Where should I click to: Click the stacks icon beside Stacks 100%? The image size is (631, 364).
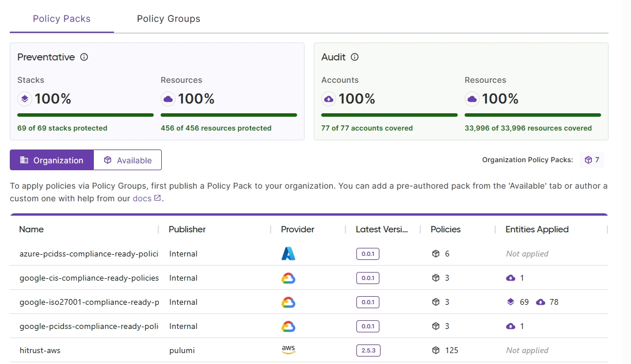click(24, 98)
